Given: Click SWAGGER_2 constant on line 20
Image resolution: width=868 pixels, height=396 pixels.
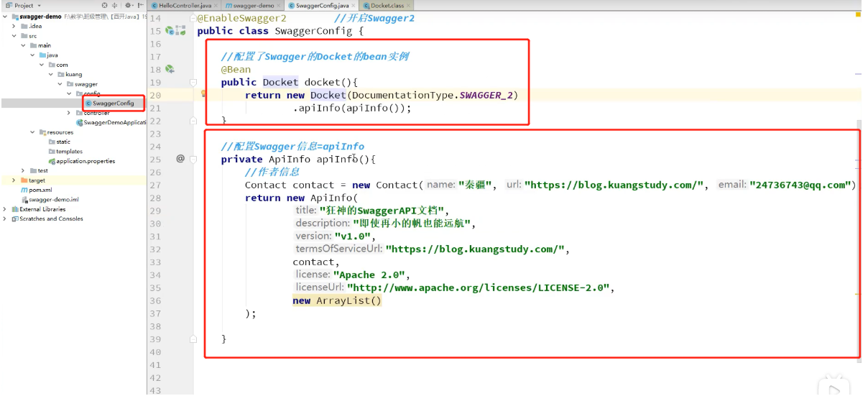Looking at the screenshot, I should pyautogui.click(x=487, y=95).
